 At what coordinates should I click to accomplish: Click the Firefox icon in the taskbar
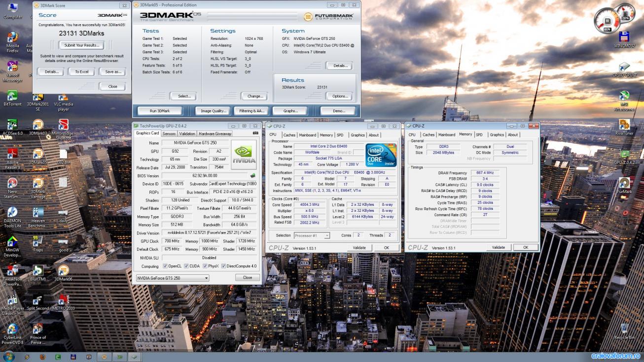coord(42,357)
